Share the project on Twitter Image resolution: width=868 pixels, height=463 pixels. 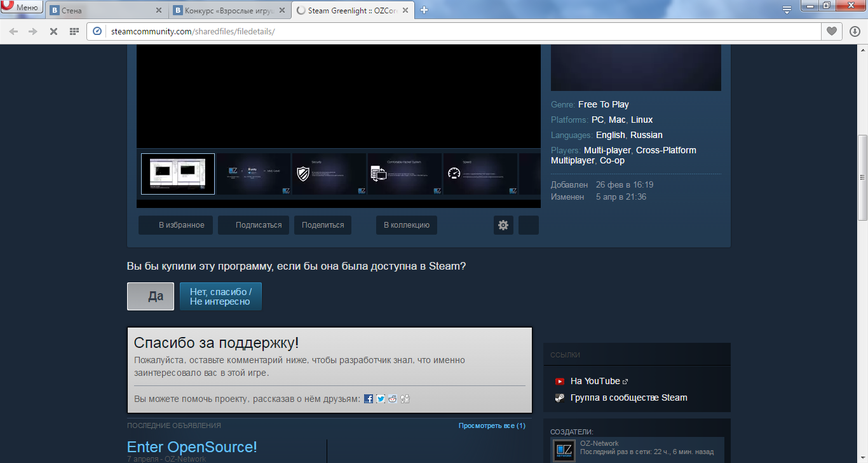pos(381,399)
